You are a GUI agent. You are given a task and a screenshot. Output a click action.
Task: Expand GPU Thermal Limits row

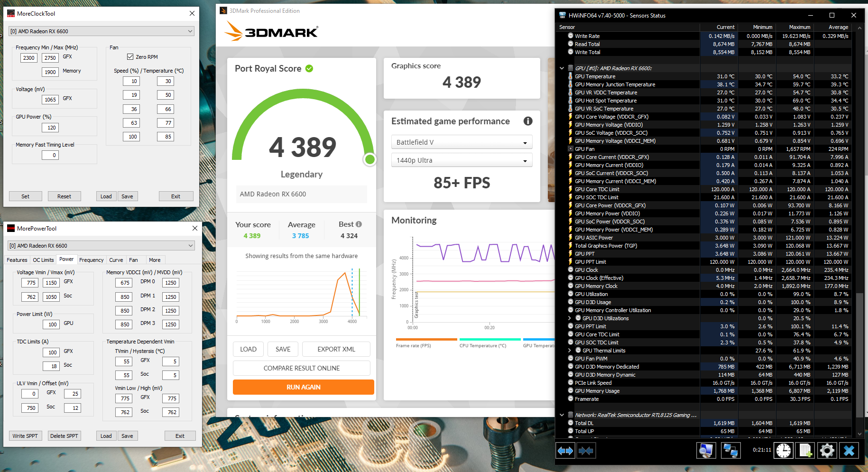(570, 351)
